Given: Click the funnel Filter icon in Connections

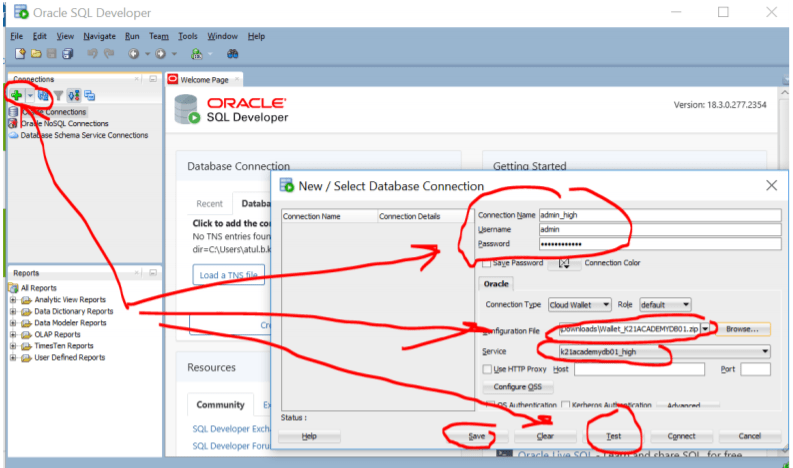Looking at the screenshot, I should point(59,95).
